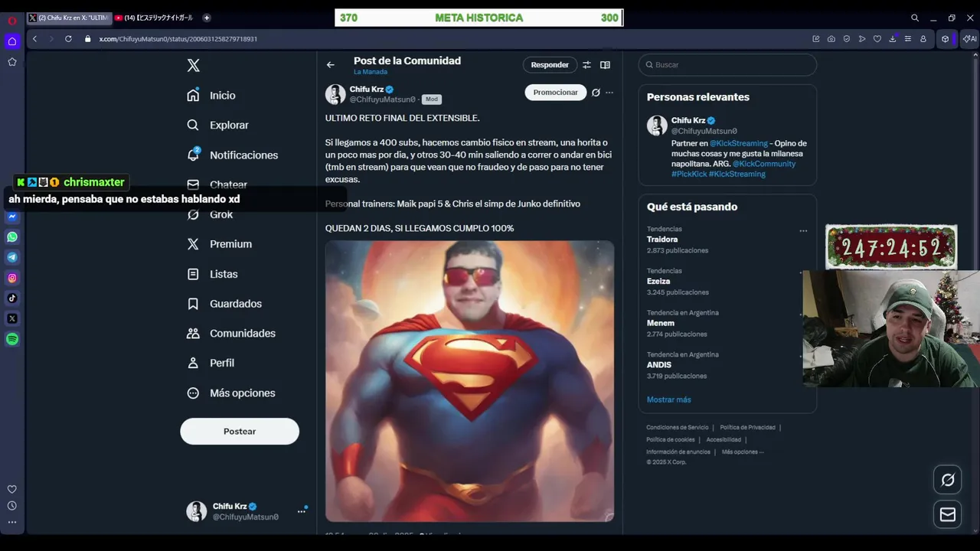Open the Opera AI button
The image size is (980, 551).
969,39
